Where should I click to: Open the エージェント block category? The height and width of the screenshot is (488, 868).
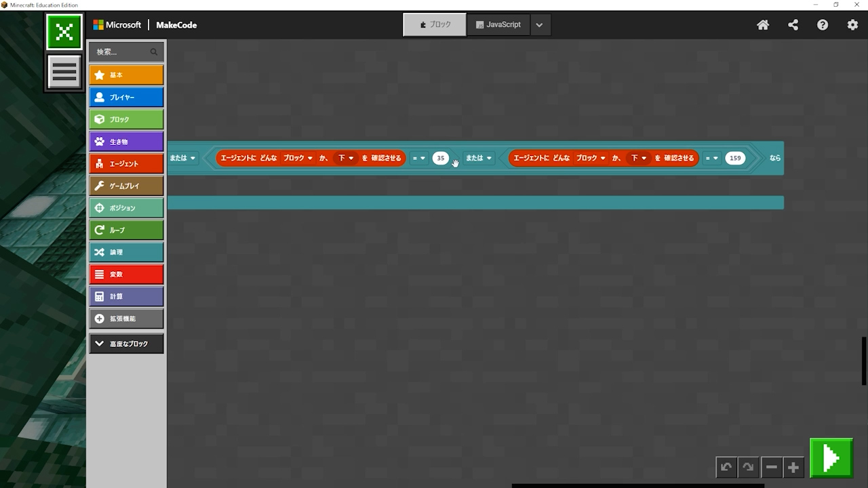pos(126,163)
